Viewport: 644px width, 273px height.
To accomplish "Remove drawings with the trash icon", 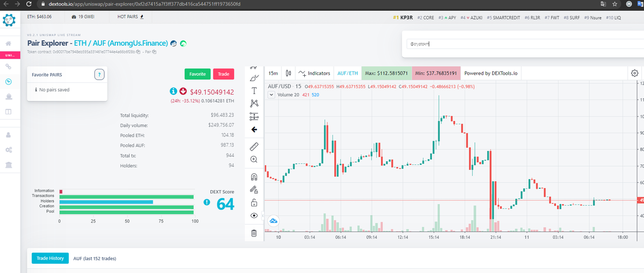I will [254, 233].
